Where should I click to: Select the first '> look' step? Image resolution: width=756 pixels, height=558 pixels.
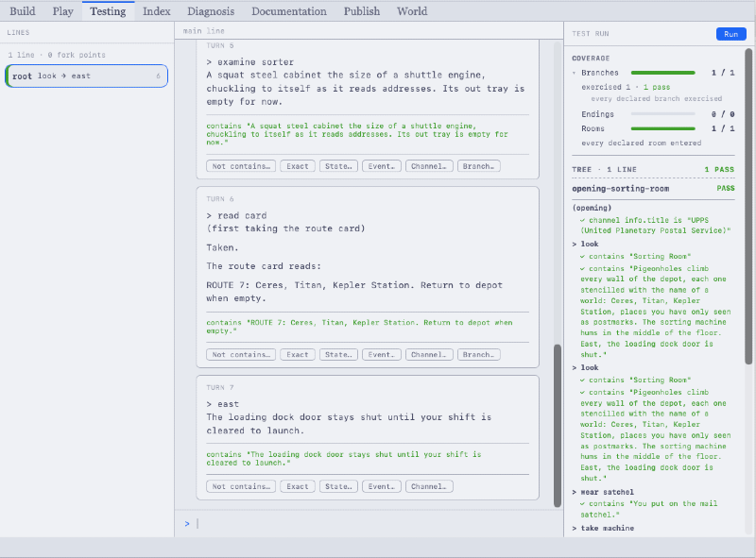click(x=585, y=244)
